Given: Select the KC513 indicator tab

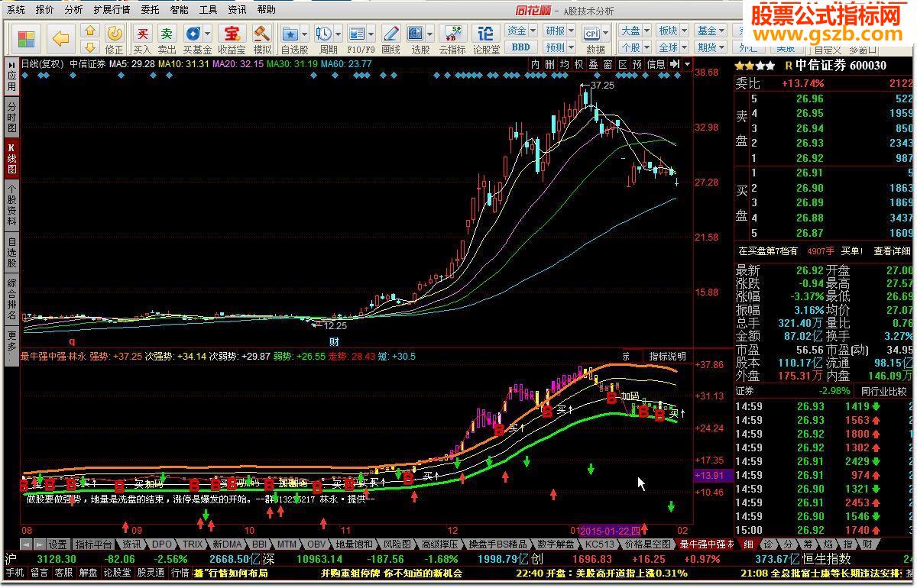Looking at the screenshot, I should click(x=600, y=544).
